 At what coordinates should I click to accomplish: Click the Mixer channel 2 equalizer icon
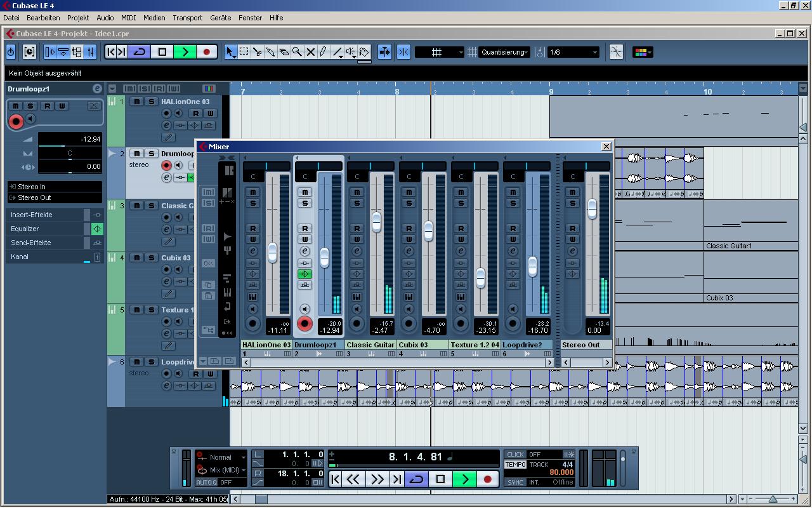305,274
